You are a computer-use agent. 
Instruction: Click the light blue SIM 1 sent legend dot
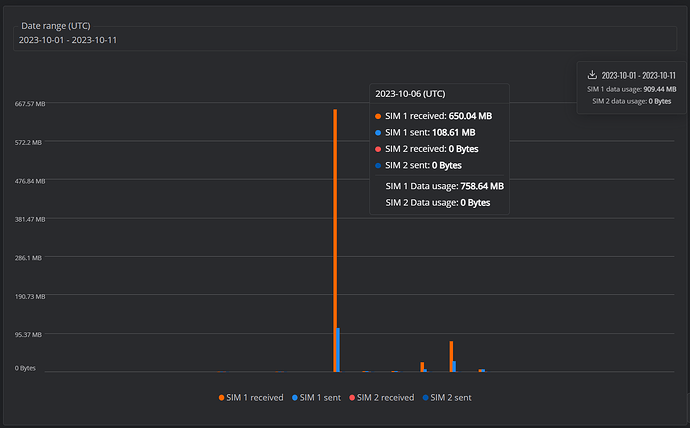295,398
